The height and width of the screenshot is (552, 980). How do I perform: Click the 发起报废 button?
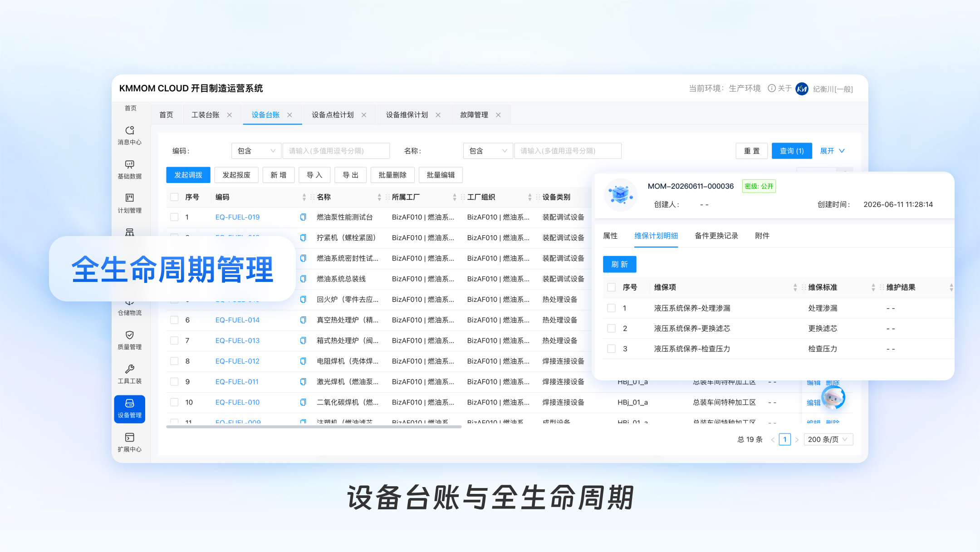[236, 175]
